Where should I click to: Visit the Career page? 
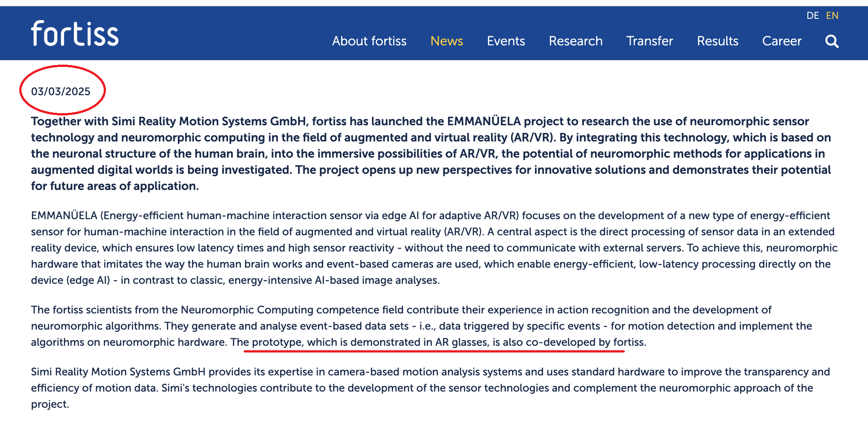point(781,41)
